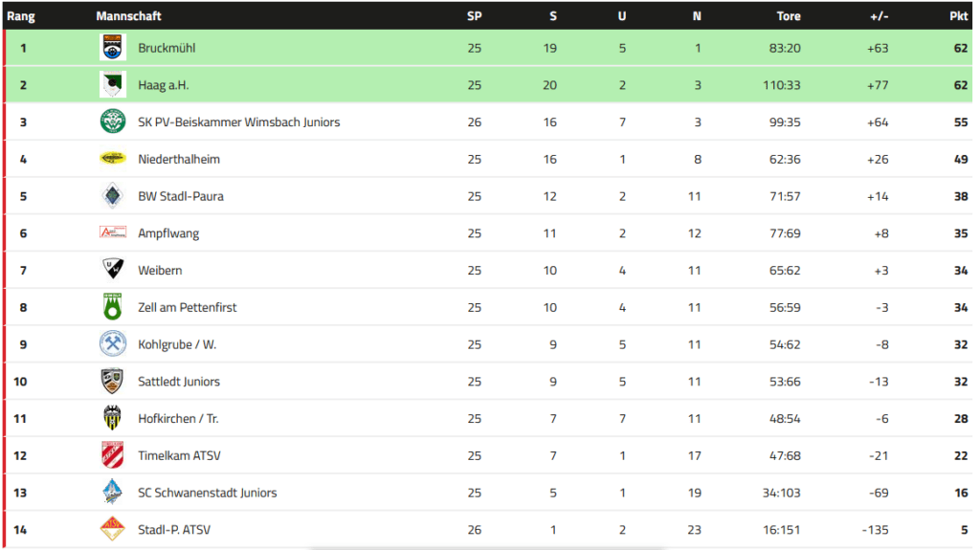Select the BW Stadl-Paura diamond crest

(x=113, y=196)
